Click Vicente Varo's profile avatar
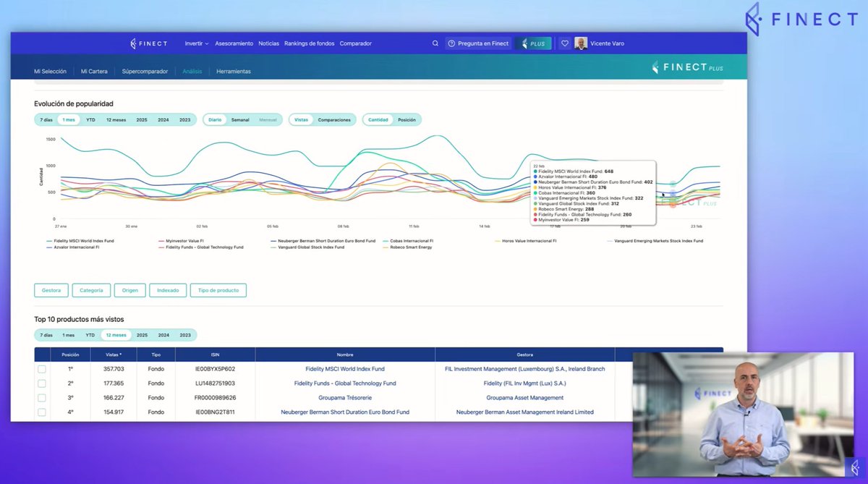 point(581,43)
